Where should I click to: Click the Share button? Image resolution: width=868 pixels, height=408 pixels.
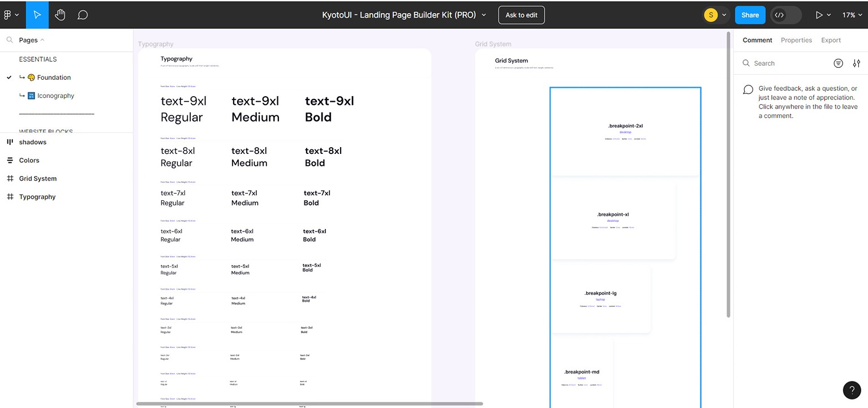[750, 15]
